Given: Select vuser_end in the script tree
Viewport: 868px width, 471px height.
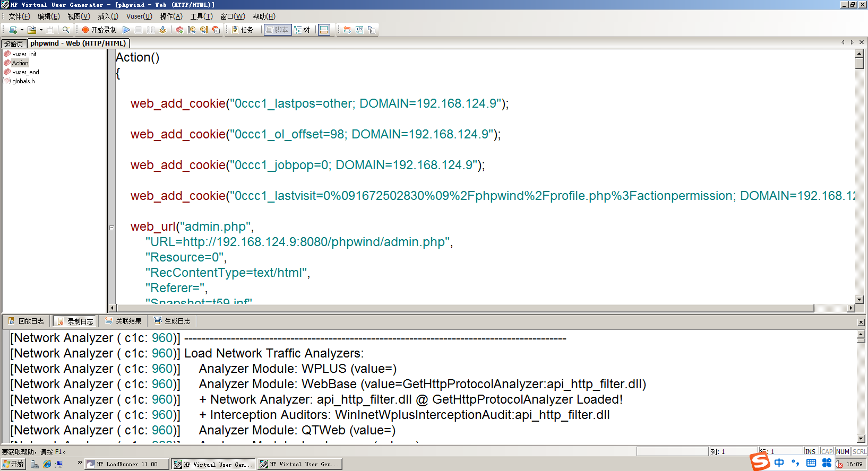Looking at the screenshot, I should pos(25,72).
